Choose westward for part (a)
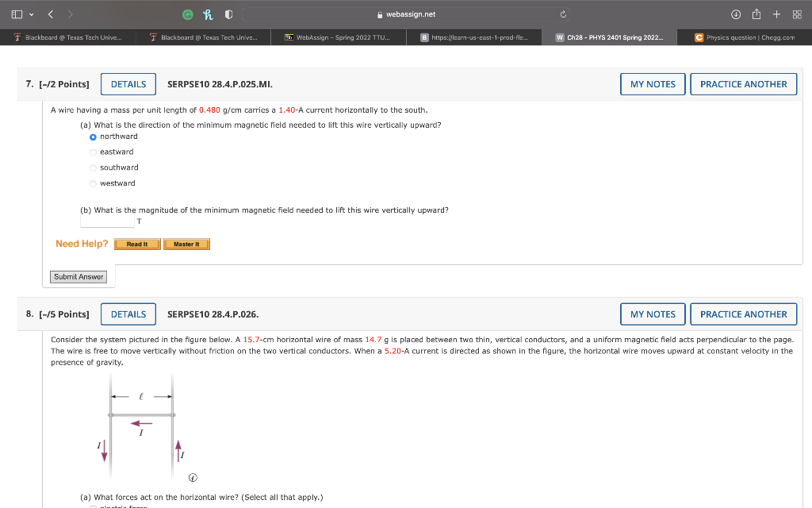 tap(93, 183)
